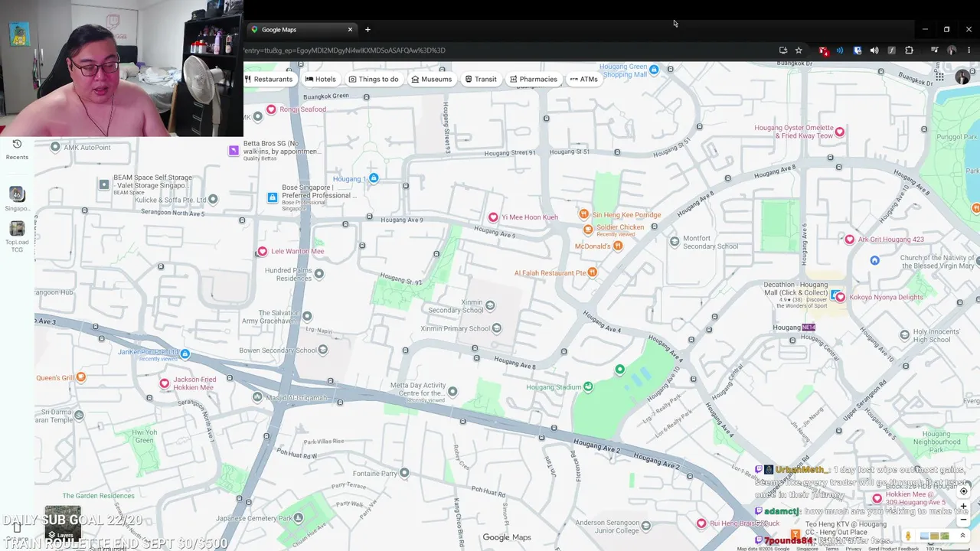Select the Lele Wanton Mee heart pin
The height and width of the screenshot is (551, 980).
262,251
